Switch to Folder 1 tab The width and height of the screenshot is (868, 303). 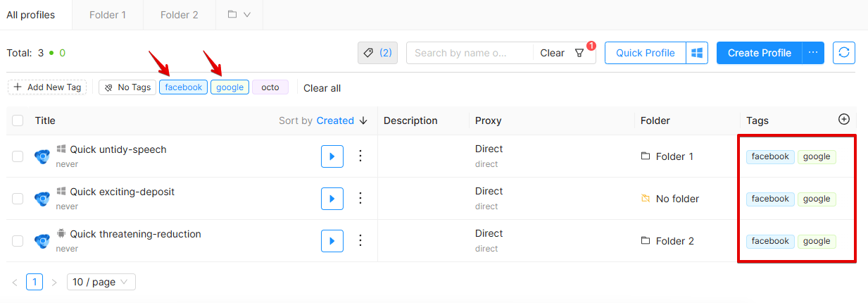(x=108, y=15)
